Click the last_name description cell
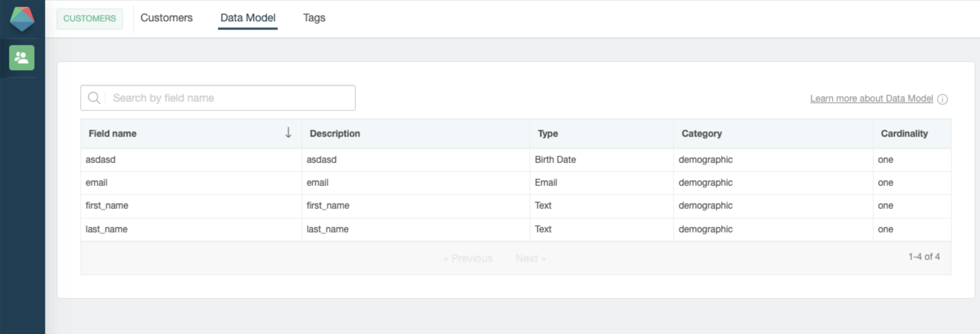The image size is (980, 334). click(416, 229)
